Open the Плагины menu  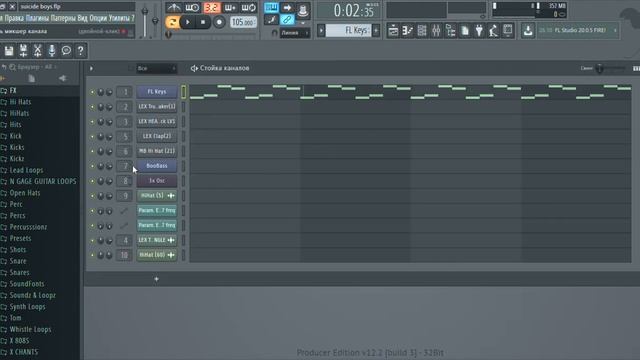pos(38,18)
